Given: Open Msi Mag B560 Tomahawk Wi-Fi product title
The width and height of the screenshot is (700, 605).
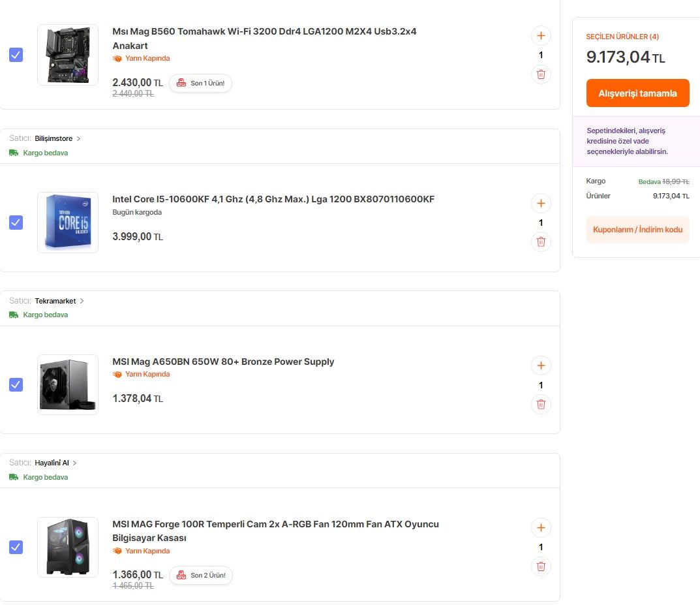Looking at the screenshot, I should [x=264, y=39].
